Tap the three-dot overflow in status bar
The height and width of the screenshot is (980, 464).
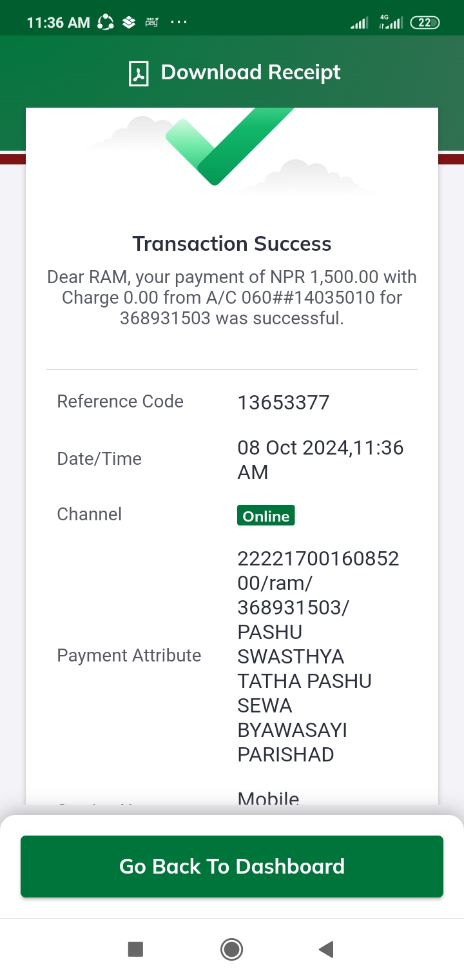coord(179,23)
